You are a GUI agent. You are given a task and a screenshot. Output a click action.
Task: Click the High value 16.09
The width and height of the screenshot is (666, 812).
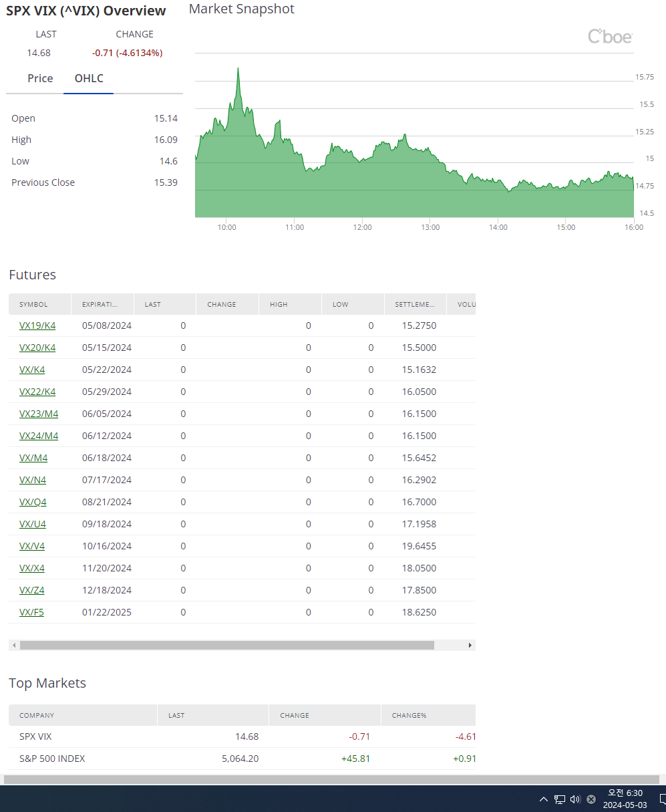(166, 140)
